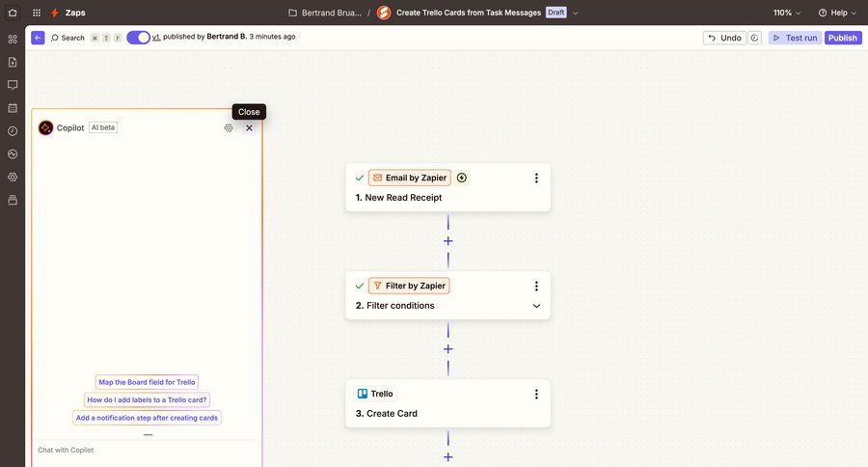Open Create Card three-dot menu
868x467 pixels.
click(536, 394)
